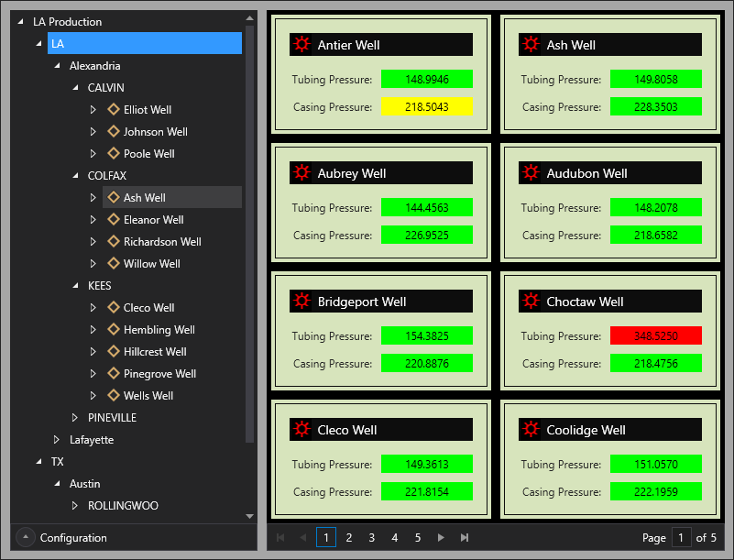Click Choctaw Well's red tubing pressure 348.5250
The height and width of the screenshot is (560, 734).
pyautogui.click(x=656, y=335)
